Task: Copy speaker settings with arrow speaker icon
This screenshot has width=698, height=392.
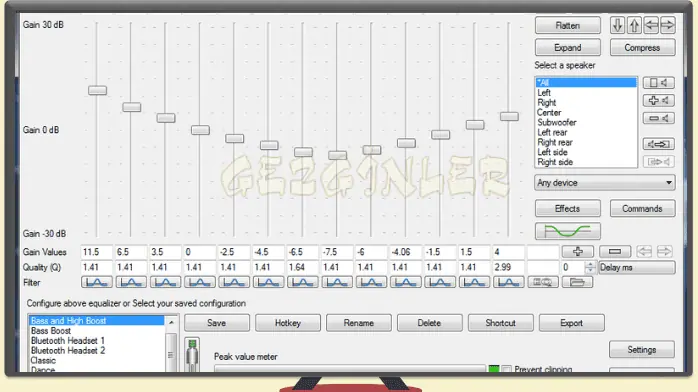Action: [x=658, y=144]
